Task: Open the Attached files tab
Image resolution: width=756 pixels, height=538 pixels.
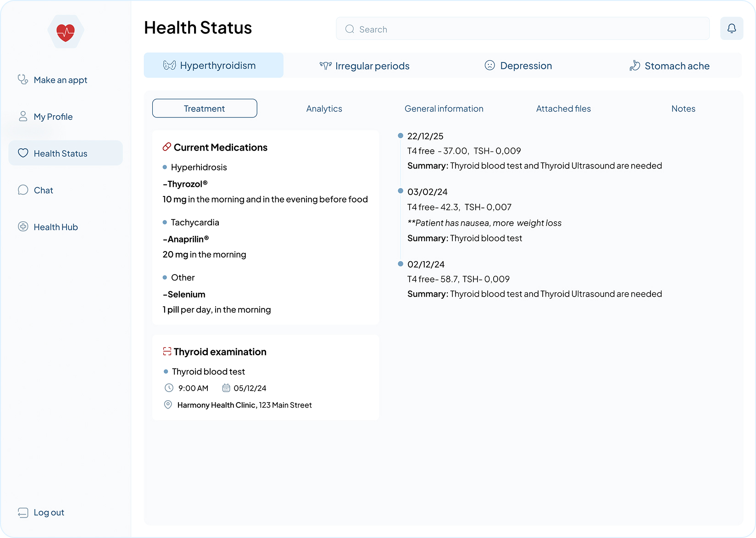Action: [563, 108]
